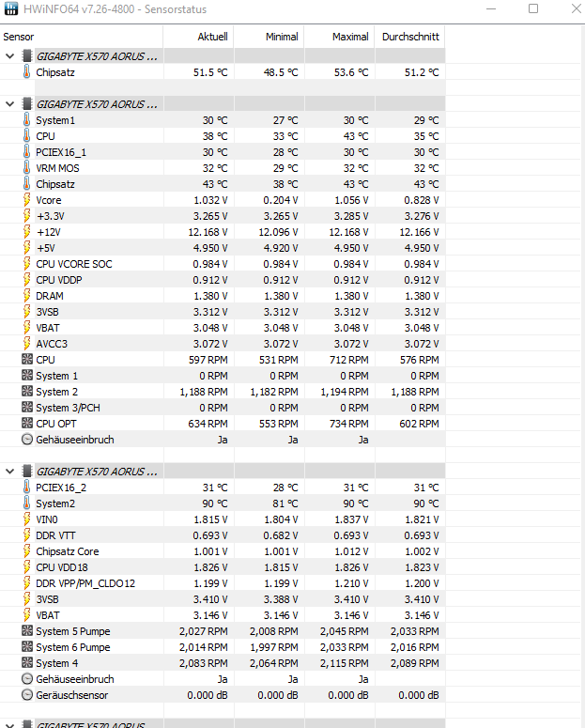This screenshot has height=728, width=585.
Task: Click the first Gehäuseeinbruch clock icon
Action: 27,440
